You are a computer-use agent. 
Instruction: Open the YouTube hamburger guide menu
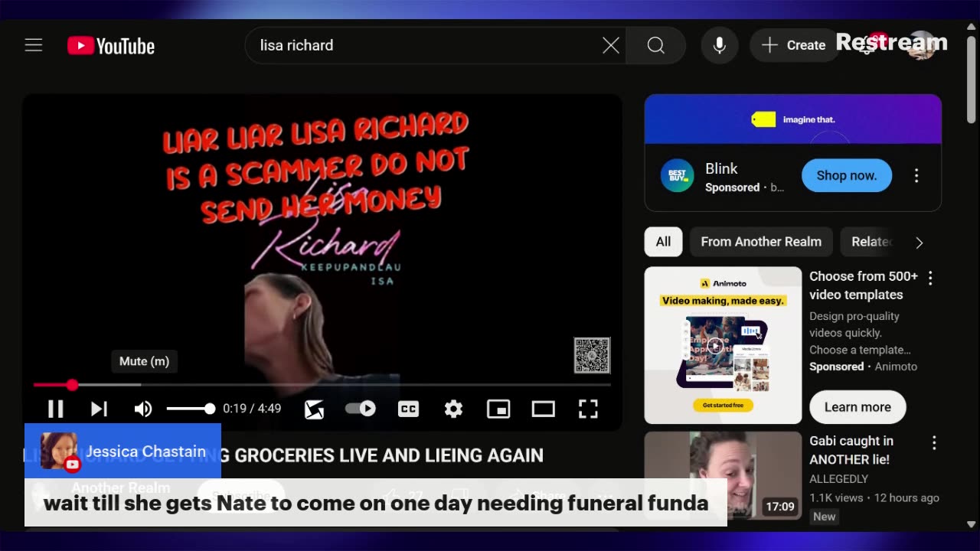click(33, 45)
